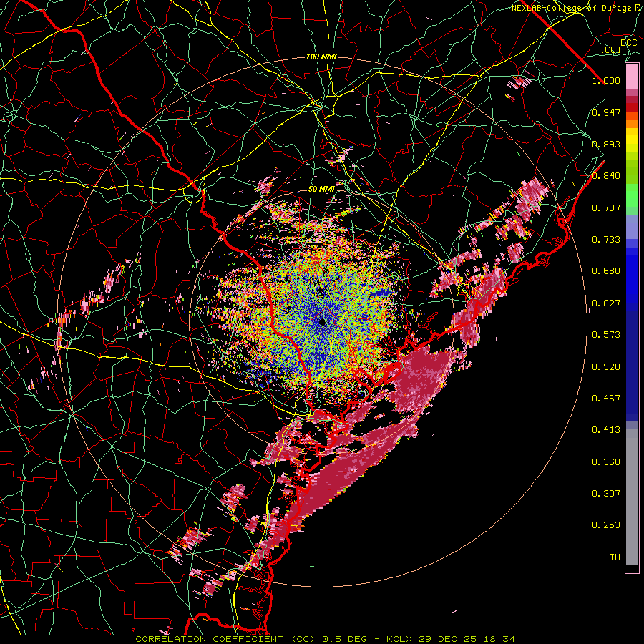Click the 0.840 legend value
644x644 pixels.
606,176
